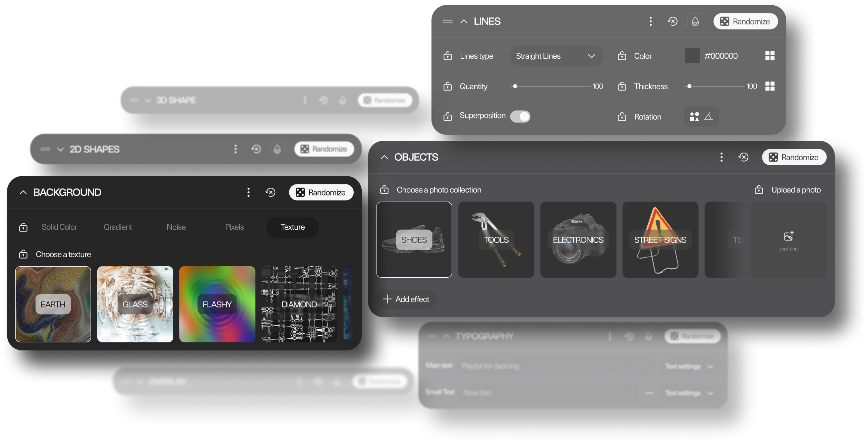Enable the Superposition switch

click(520, 116)
